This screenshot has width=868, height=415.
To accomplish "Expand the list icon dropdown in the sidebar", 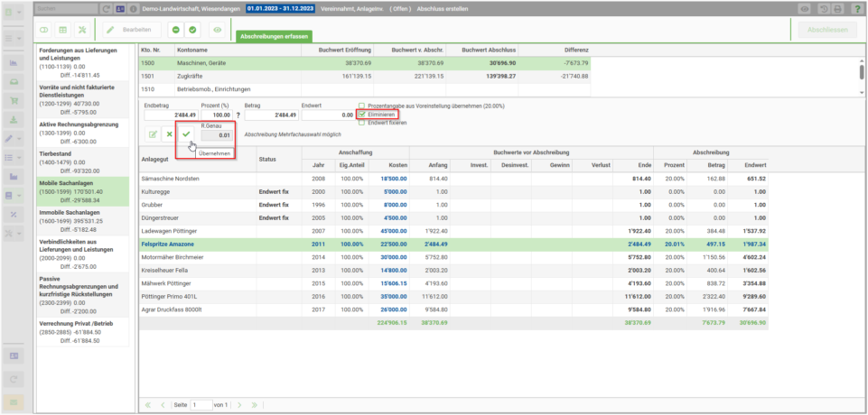I will click(19, 158).
